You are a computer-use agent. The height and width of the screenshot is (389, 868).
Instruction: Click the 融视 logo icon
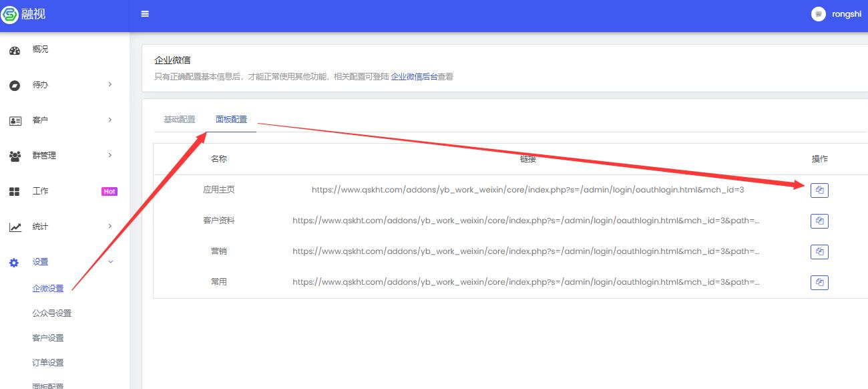pyautogui.click(x=10, y=14)
